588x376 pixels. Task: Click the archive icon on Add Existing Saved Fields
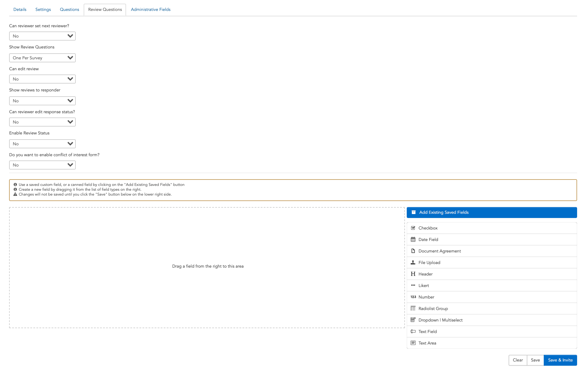413,212
